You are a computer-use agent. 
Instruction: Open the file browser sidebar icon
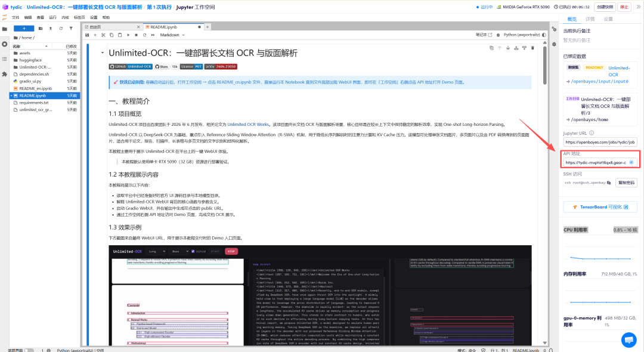point(5,29)
